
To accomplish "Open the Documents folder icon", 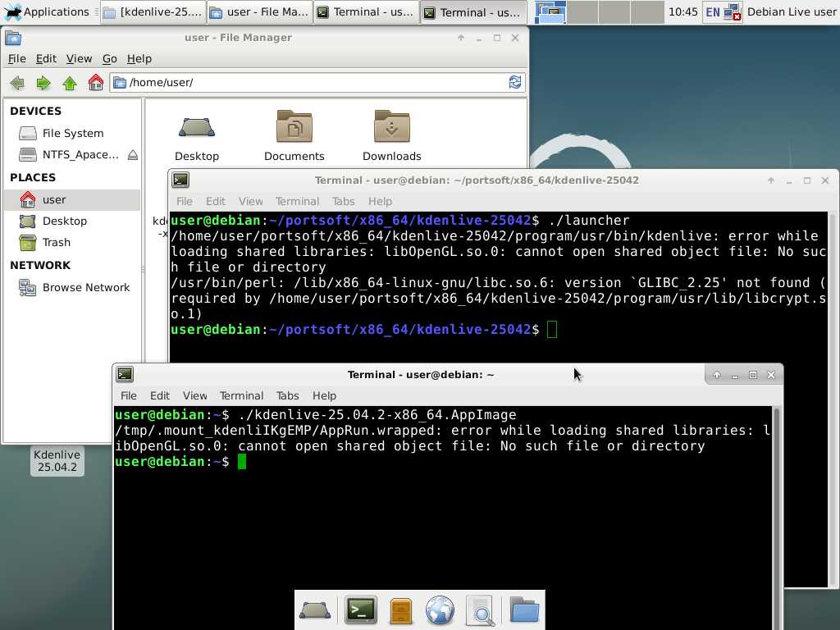I will click(294, 127).
